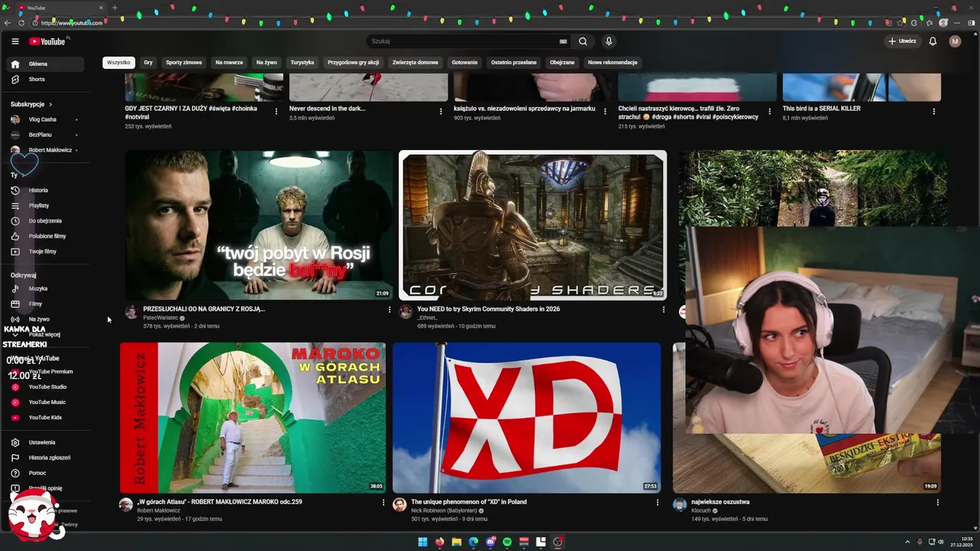Screen dimensions: 980x551
Task: Open YouTube Kids
Action: click(x=46, y=418)
